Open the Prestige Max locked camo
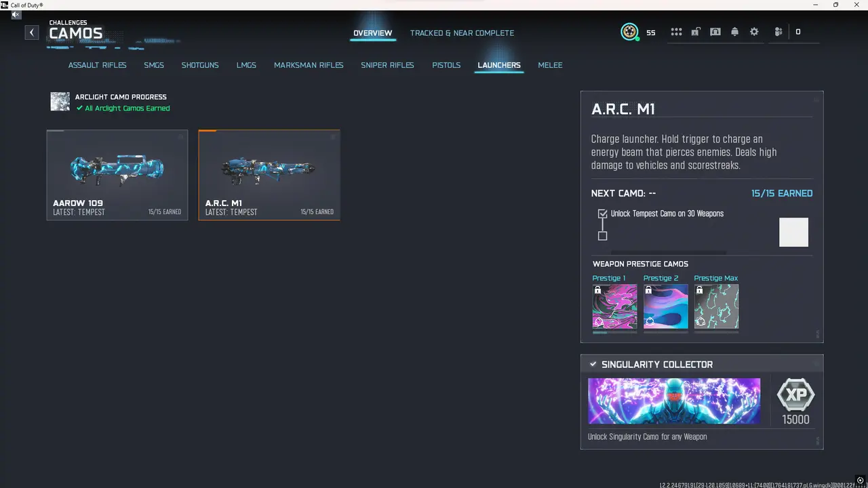The height and width of the screenshot is (488, 868). tap(716, 306)
